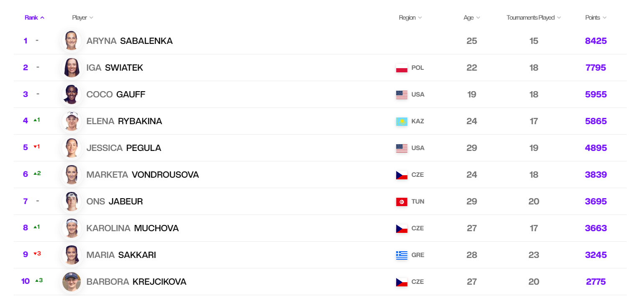Sort rankings by Player name
This screenshot has height=296, width=644.
point(82,18)
